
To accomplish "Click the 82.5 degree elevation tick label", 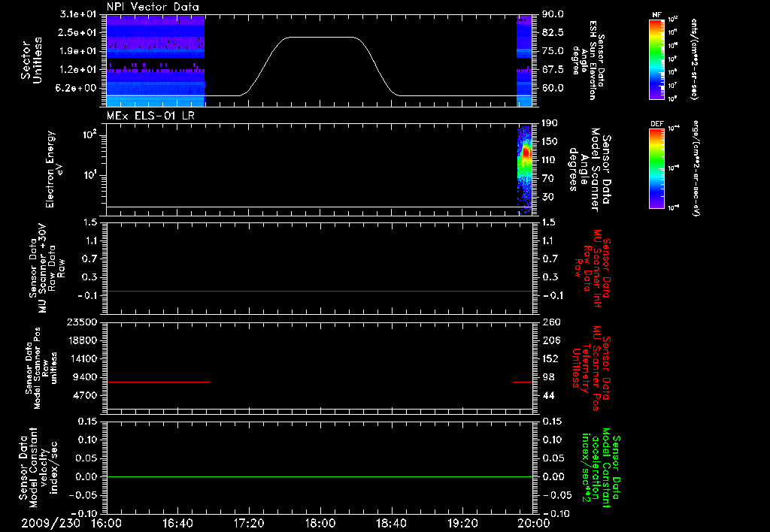I will click(553, 32).
